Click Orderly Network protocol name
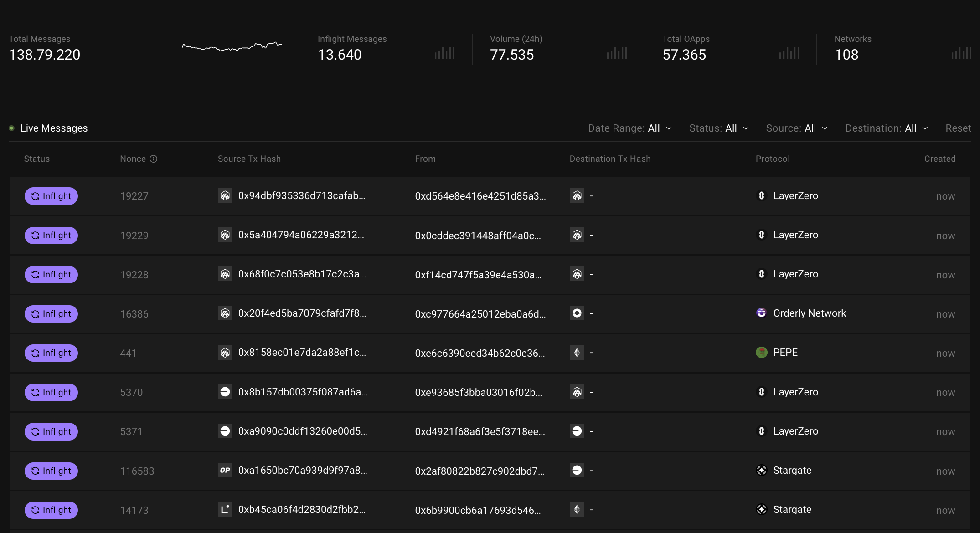This screenshot has height=533, width=980. pyautogui.click(x=810, y=313)
